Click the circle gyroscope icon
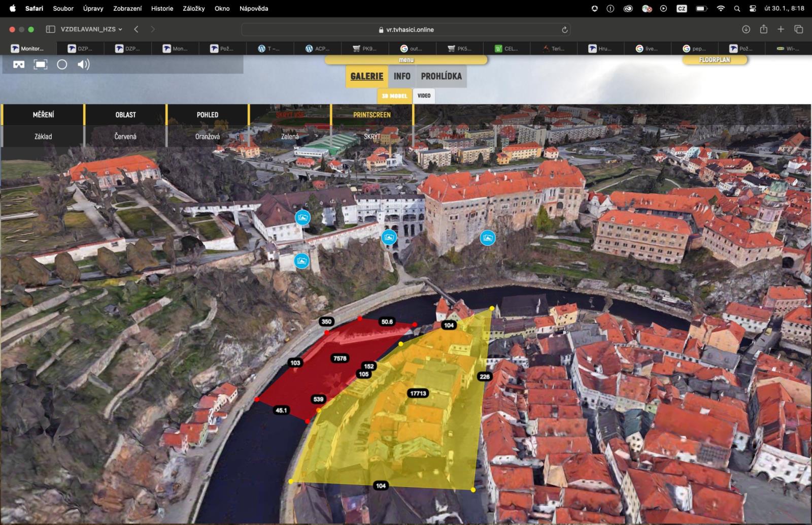Viewport: 812px width, 525px height. coord(62,64)
